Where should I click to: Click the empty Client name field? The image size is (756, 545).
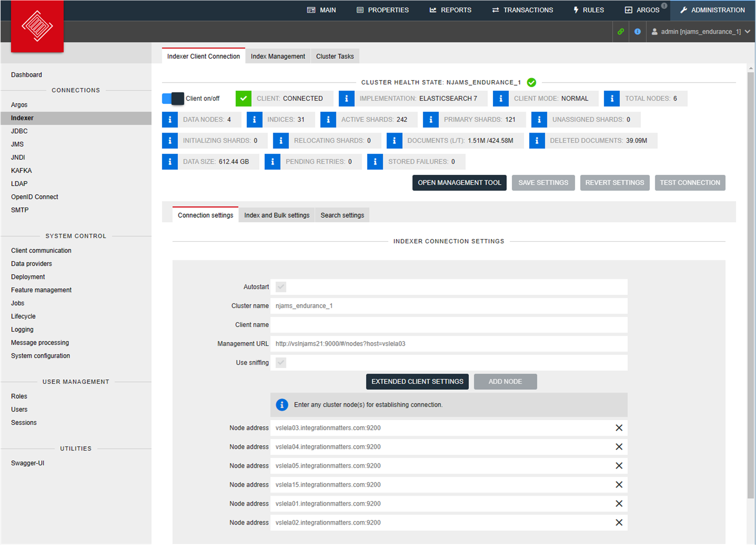tap(449, 325)
